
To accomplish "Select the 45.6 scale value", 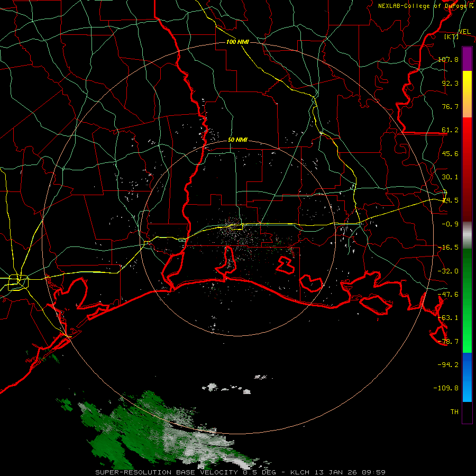I will tap(450, 153).
